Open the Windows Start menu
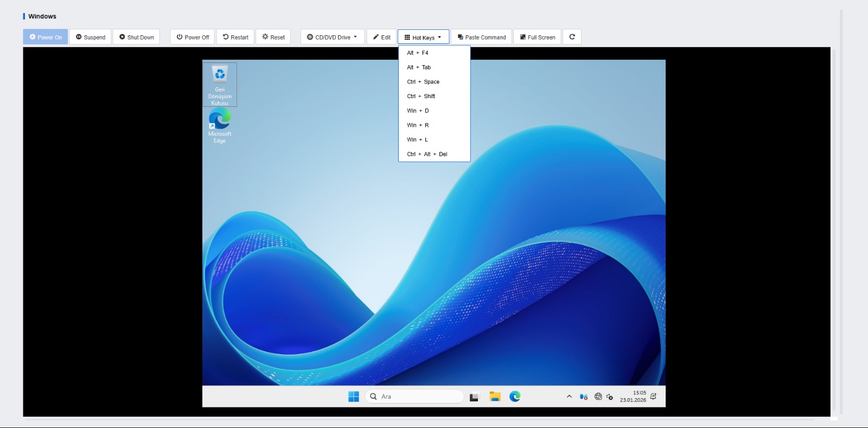Viewport: 868px width, 428px height. [354, 397]
